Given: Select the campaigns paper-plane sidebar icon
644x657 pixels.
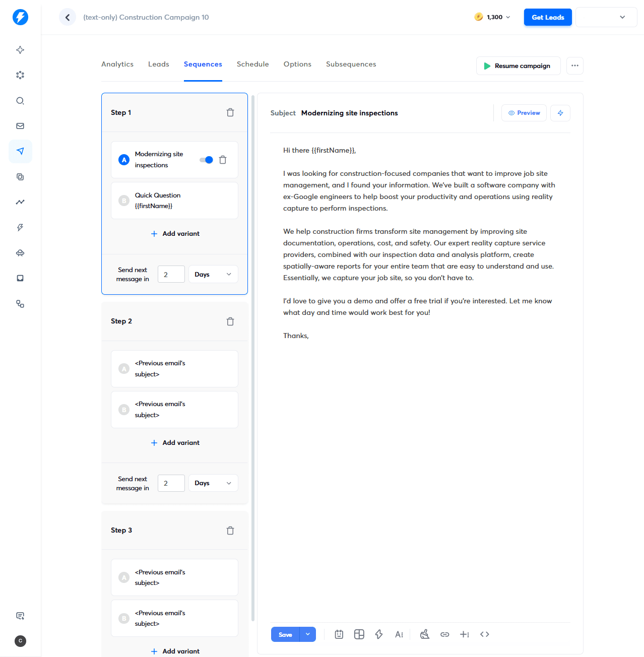Looking at the screenshot, I should point(20,151).
